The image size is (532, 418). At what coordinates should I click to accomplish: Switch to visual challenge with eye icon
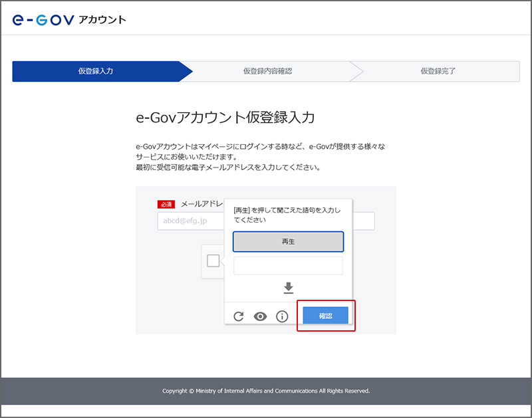pyautogui.click(x=260, y=316)
